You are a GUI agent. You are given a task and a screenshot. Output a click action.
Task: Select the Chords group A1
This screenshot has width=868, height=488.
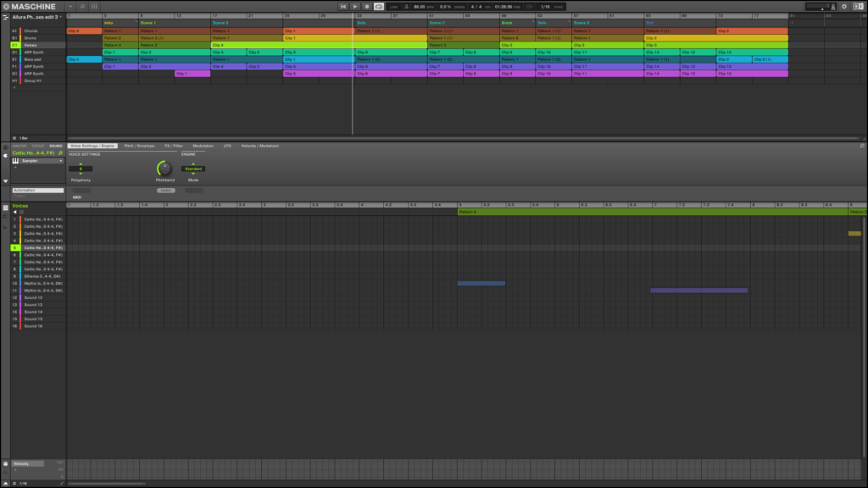[37, 31]
